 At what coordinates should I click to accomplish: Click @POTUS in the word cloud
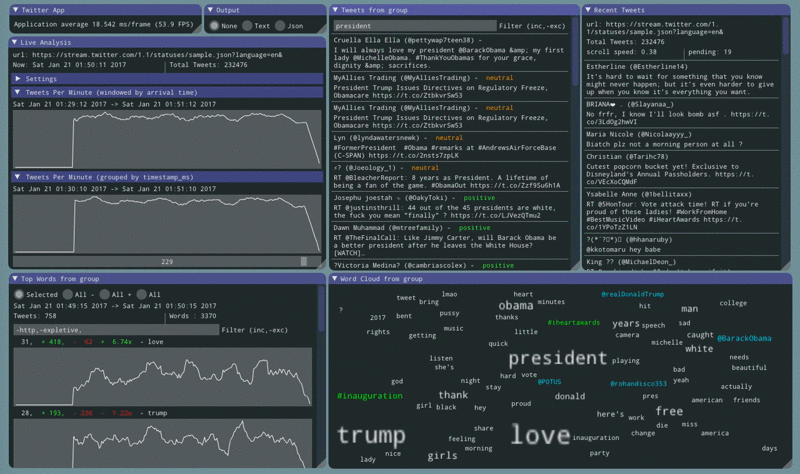[x=549, y=382]
